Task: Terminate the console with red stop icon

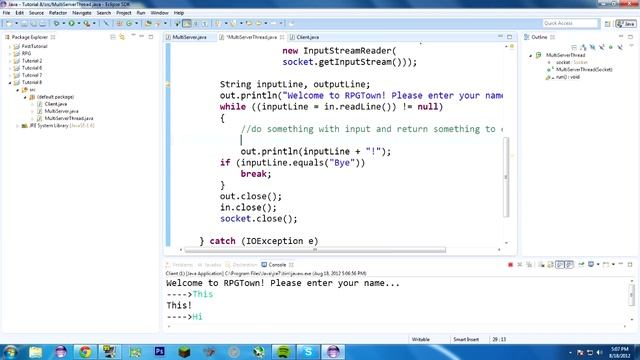Action: pos(510,264)
